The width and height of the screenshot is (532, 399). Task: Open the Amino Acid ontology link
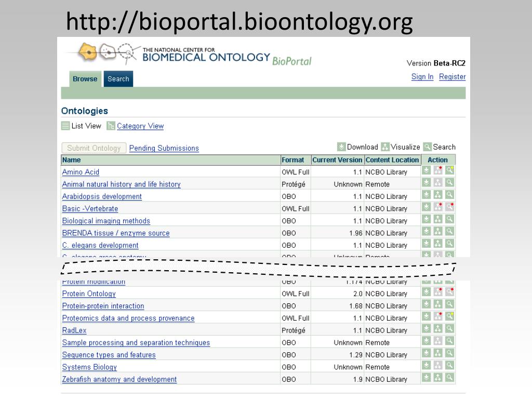pyautogui.click(x=81, y=172)
